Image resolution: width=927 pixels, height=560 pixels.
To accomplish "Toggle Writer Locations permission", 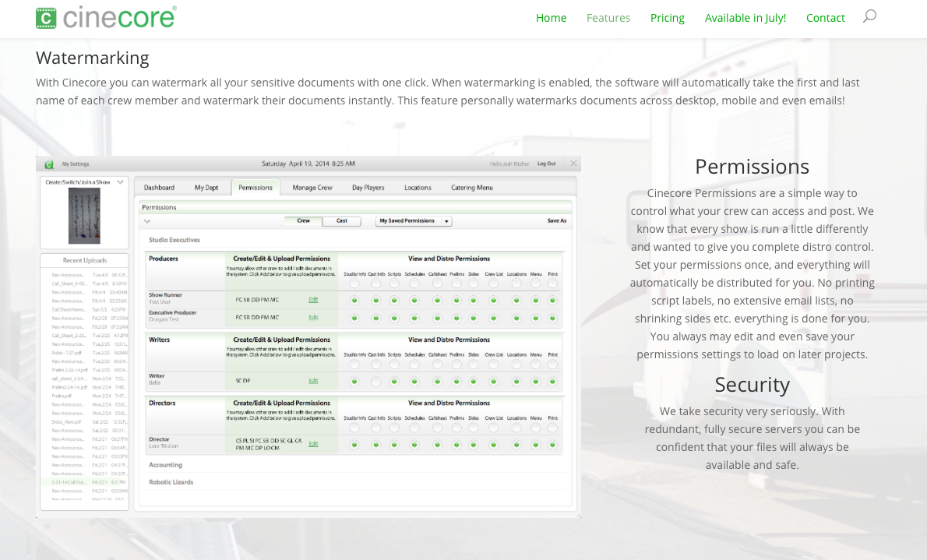I will [x=516, y=382].
